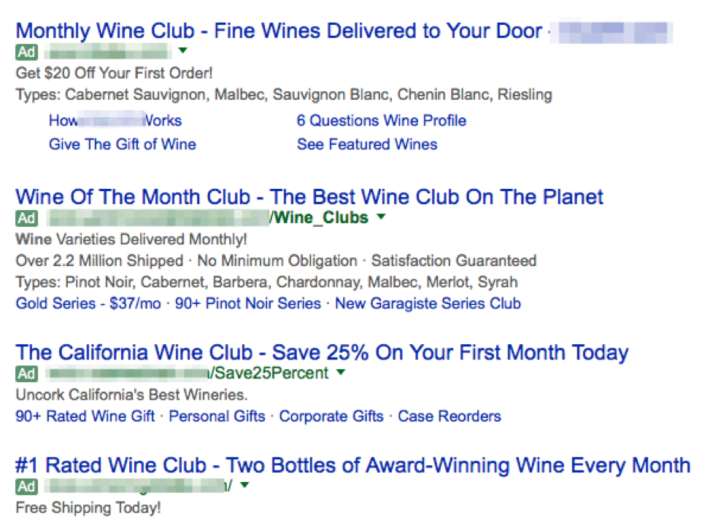Open Case Reorders sitelink
The height and width of the screenshot is (520, 710).
[449, 416]
